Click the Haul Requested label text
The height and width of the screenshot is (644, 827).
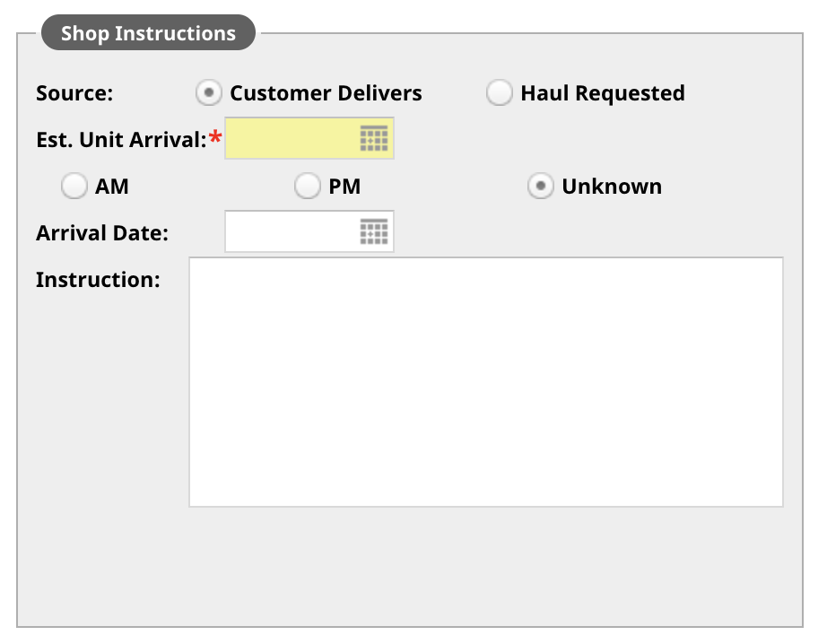pos(603,93)
